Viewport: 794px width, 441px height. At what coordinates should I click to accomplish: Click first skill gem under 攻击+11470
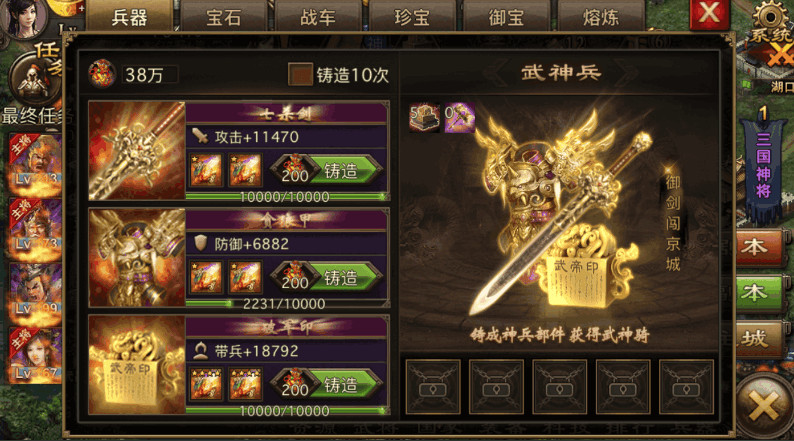tap(206, 171)
